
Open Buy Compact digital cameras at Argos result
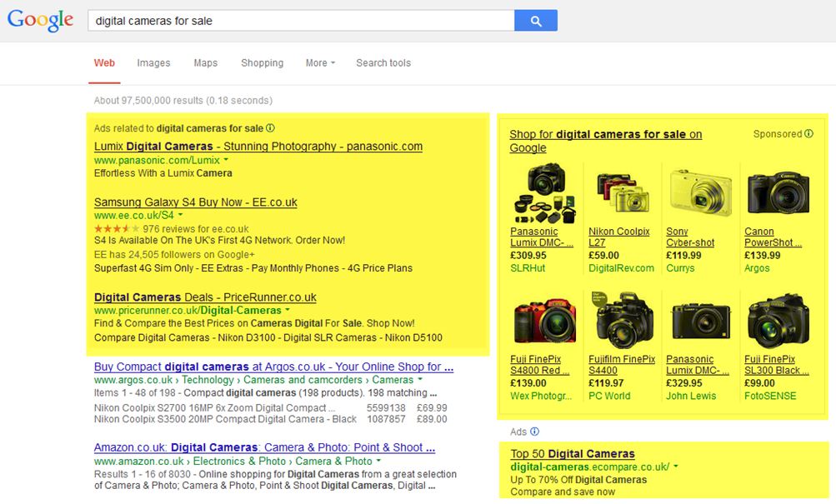273,367
